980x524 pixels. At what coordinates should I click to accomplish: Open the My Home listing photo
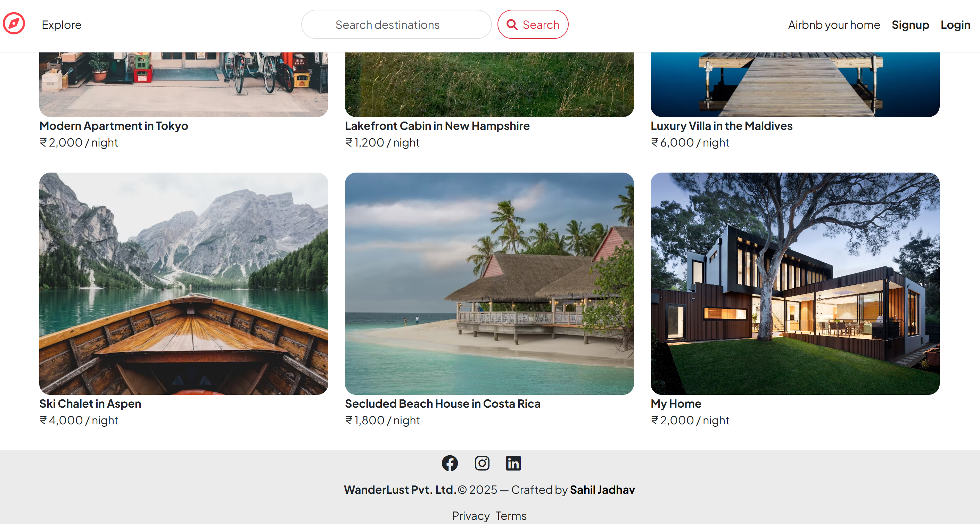pos(795,283)
